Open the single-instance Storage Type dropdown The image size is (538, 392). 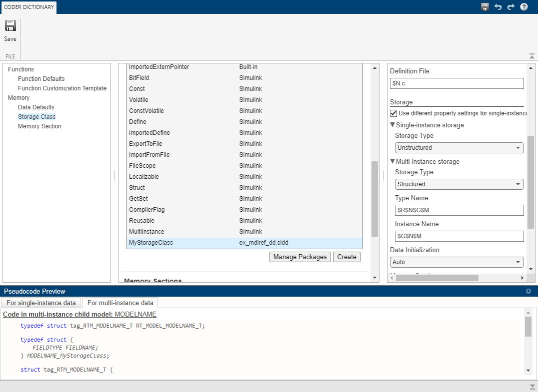[459, 148]
